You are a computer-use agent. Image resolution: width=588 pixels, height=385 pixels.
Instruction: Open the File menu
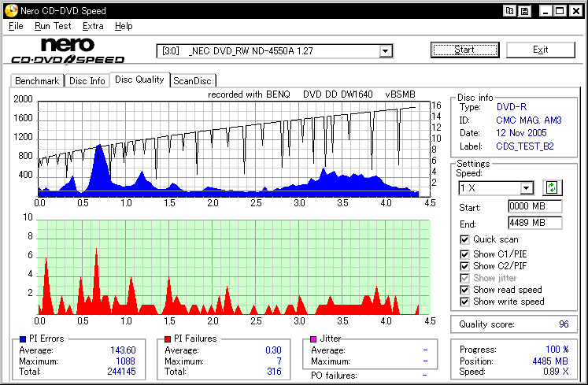(x=16, y=26)
